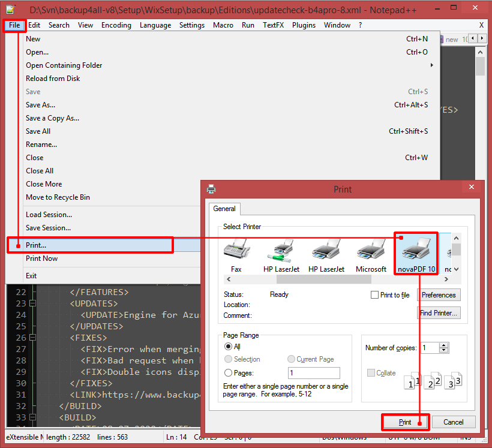The height and width of the screenshot is (448, 492).
Task: Click the Find Printer button
Action: [x=439, y=313]
